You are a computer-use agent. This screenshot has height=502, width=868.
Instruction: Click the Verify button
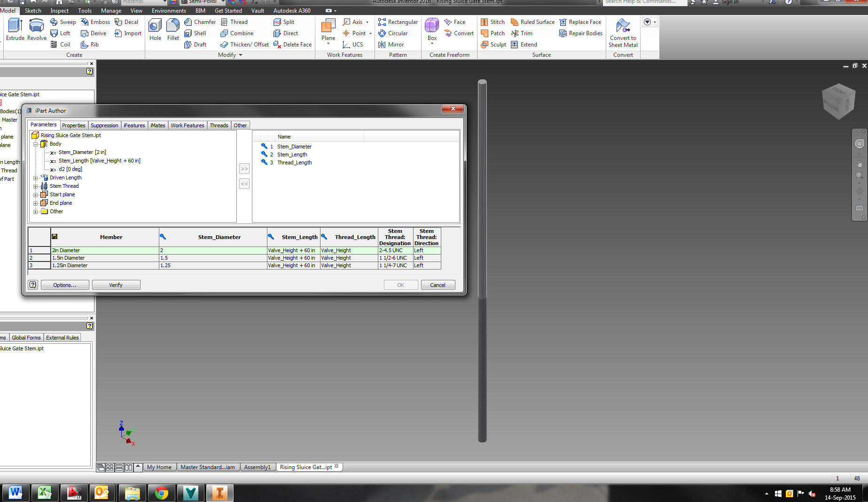[x=116, y=285]
